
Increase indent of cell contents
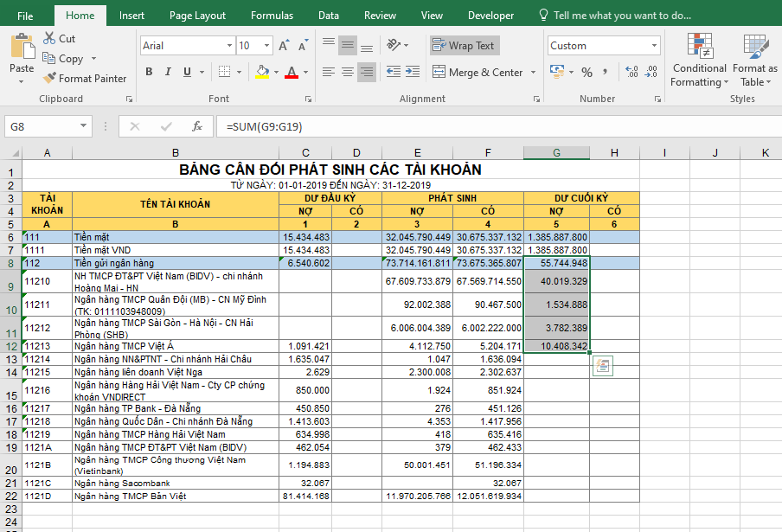[413, 73]
